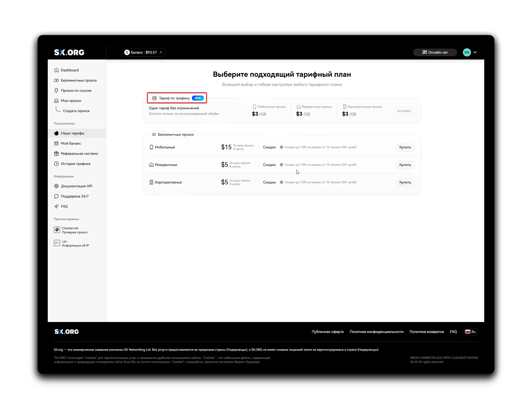
Task: Open Документация API sidebar item
Action: (77, 186)
